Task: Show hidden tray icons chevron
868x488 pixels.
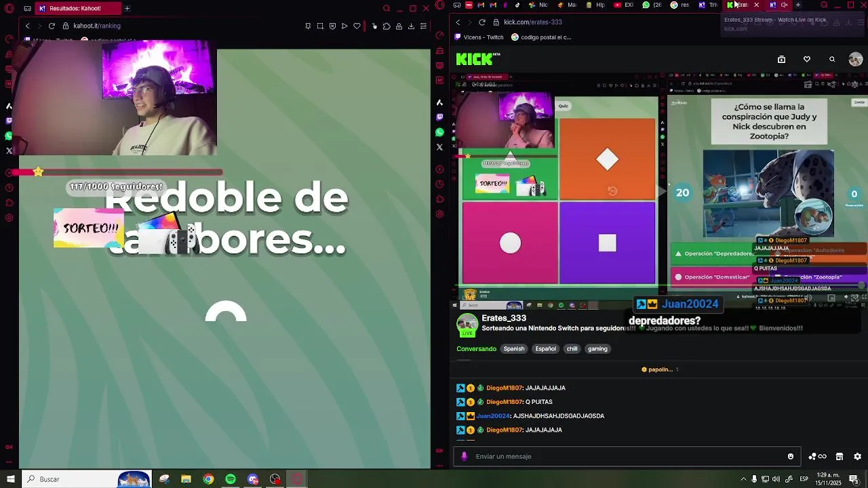Action: 743,479
